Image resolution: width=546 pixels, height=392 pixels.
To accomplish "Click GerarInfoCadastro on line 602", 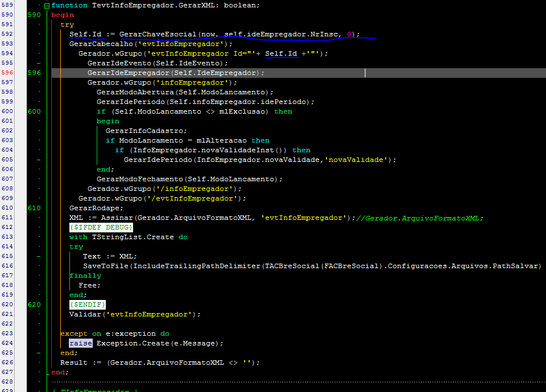I will (x=144, y=131).
